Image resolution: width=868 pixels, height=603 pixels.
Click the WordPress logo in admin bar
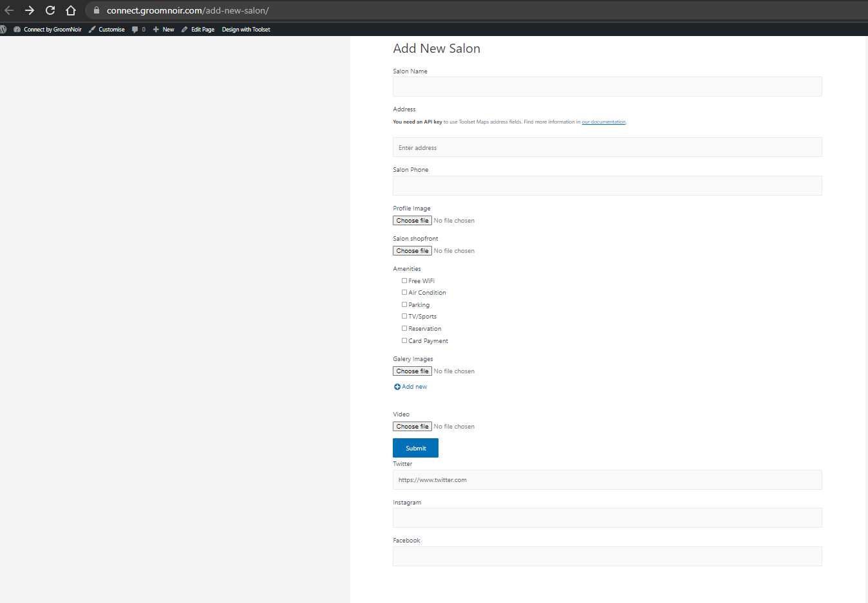pyautogui.click(x=3, y=30)
